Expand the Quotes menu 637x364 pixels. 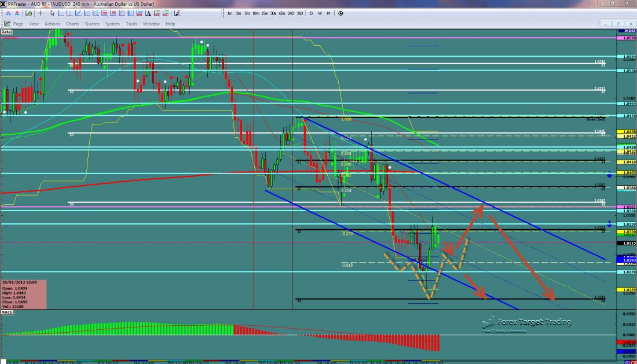click(x=91, y=24)
